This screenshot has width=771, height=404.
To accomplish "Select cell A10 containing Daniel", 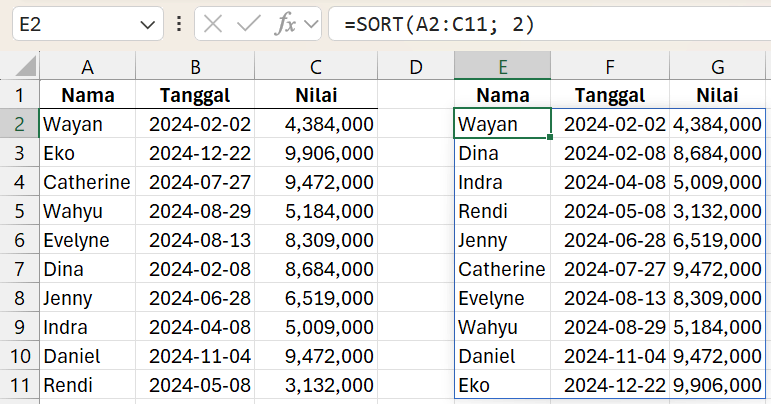I will click(88, 356).
